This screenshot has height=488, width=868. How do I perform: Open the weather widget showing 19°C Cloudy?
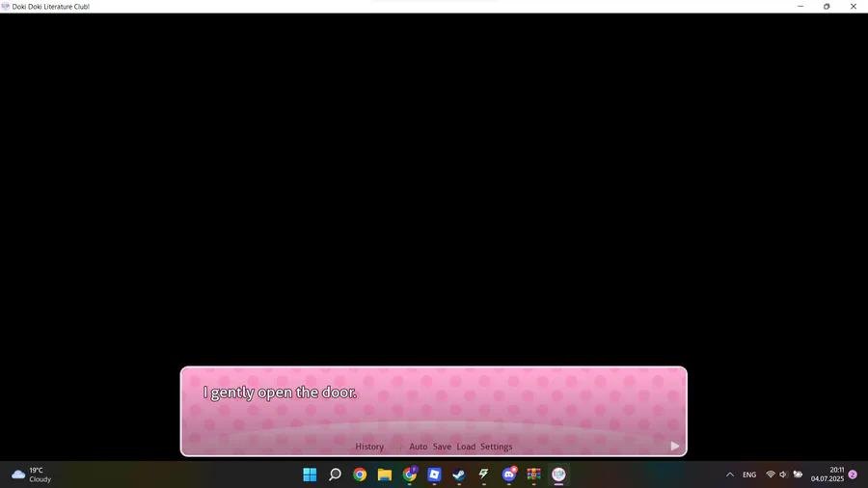(32, 474)
